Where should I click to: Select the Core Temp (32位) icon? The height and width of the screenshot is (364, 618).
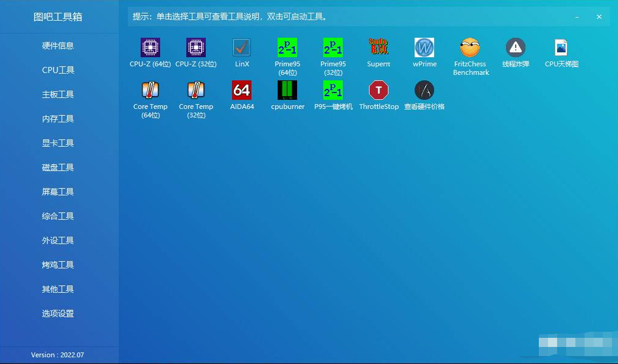pos(196,90)
